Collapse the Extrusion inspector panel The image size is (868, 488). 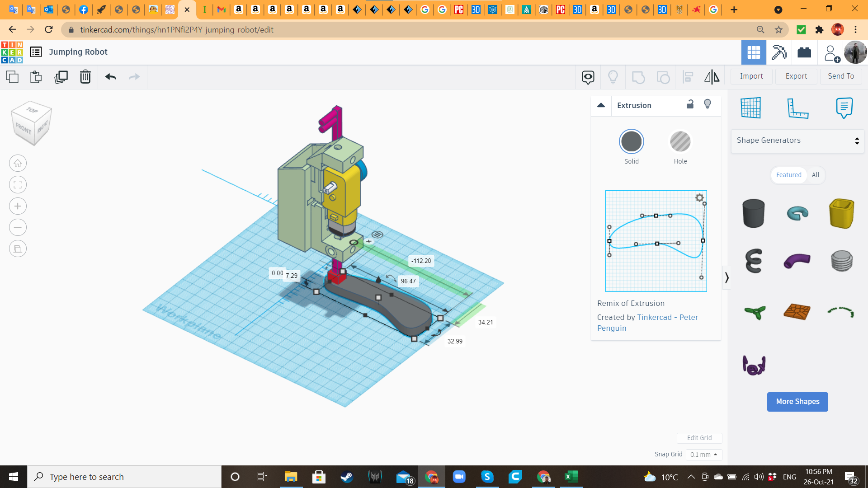tap(601, 105)
